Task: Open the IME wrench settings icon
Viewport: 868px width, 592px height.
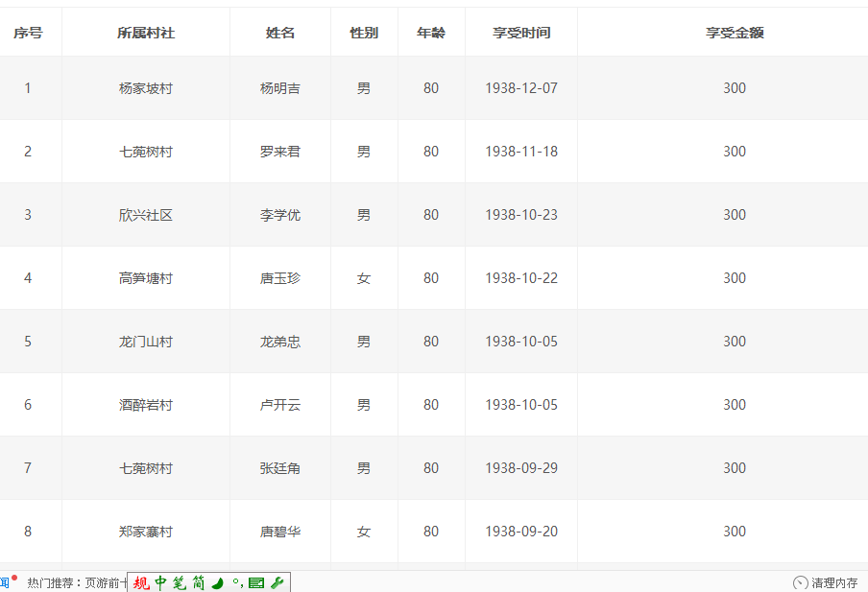Action: coord(277,582)
